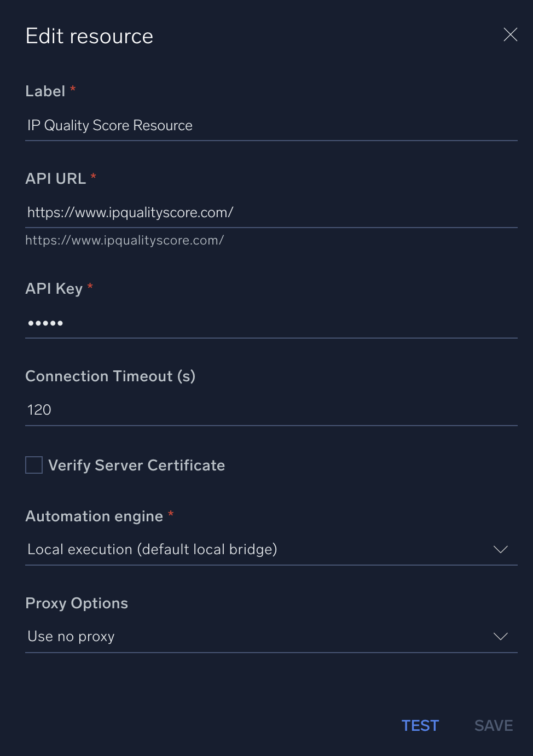Click the Use no proxy selection
The height and width of the screenshot is (756, 533).
(71, 636)
